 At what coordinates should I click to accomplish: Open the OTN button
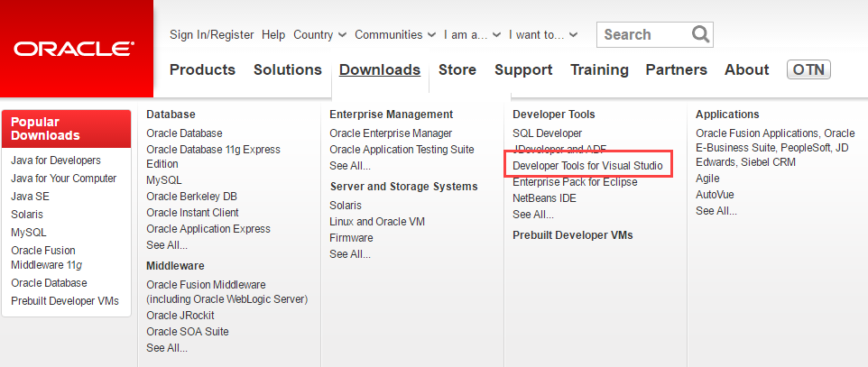[808, 69]
